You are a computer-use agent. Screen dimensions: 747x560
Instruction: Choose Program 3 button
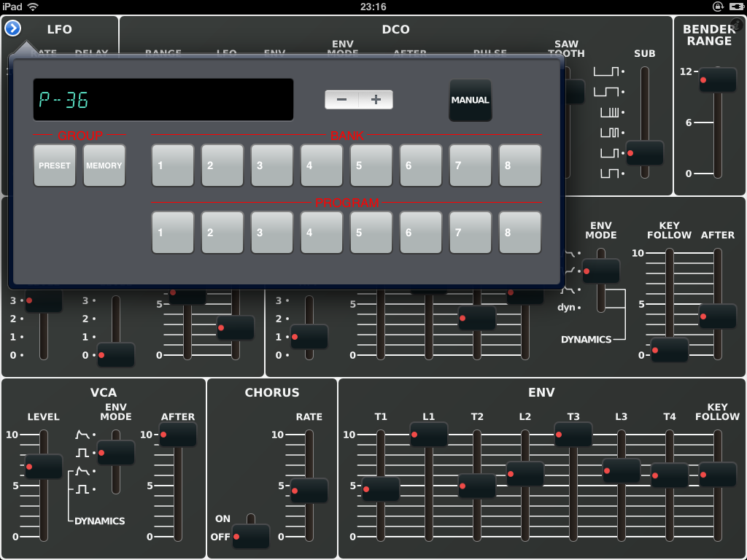click(x=272, y=233)
